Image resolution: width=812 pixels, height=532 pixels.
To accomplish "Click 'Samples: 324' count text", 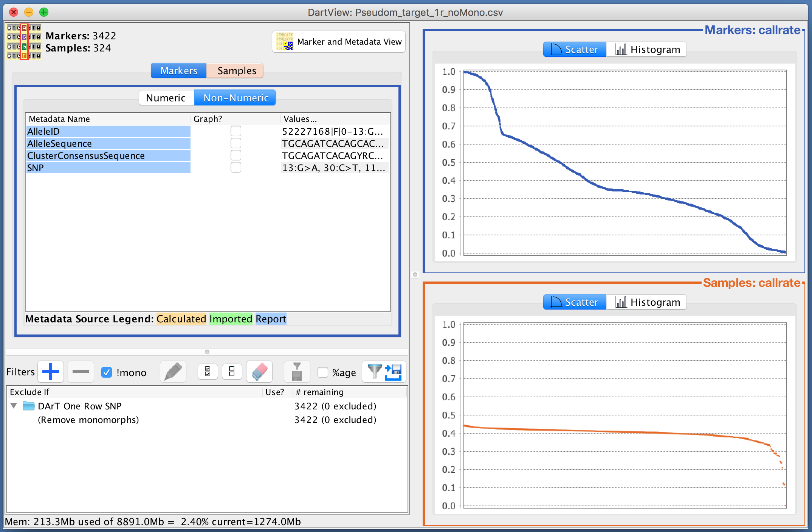I will pyautogui.click(x=78, y=48).
